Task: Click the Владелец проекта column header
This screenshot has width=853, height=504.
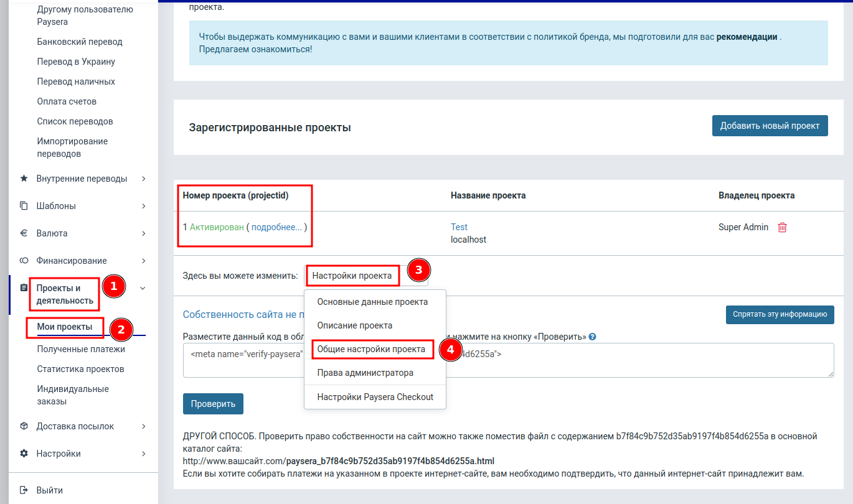Action: [756, 195]
